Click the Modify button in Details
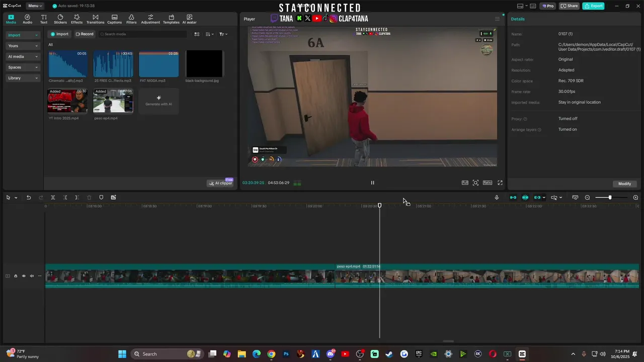This screenshot has width=644, height=362. [624, 184]
